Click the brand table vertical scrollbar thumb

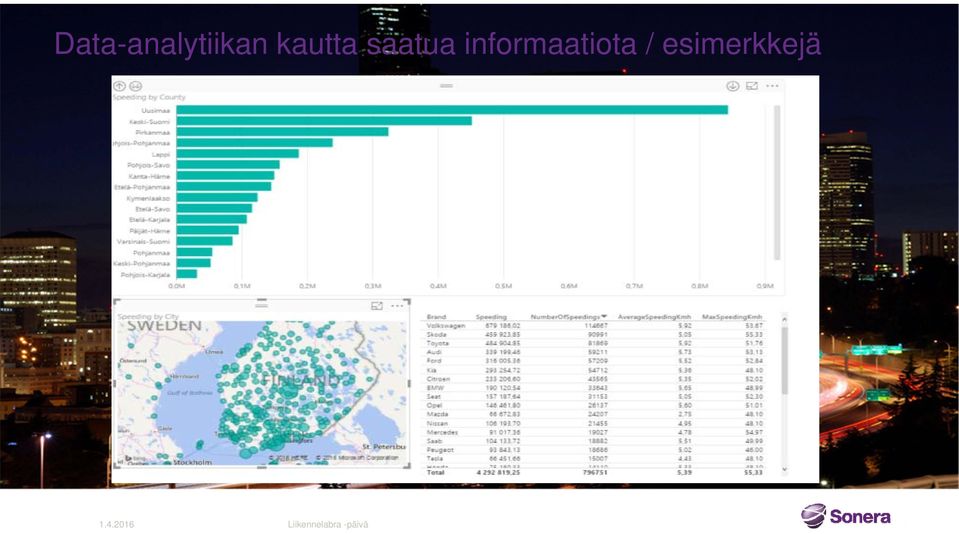[784, 361]
